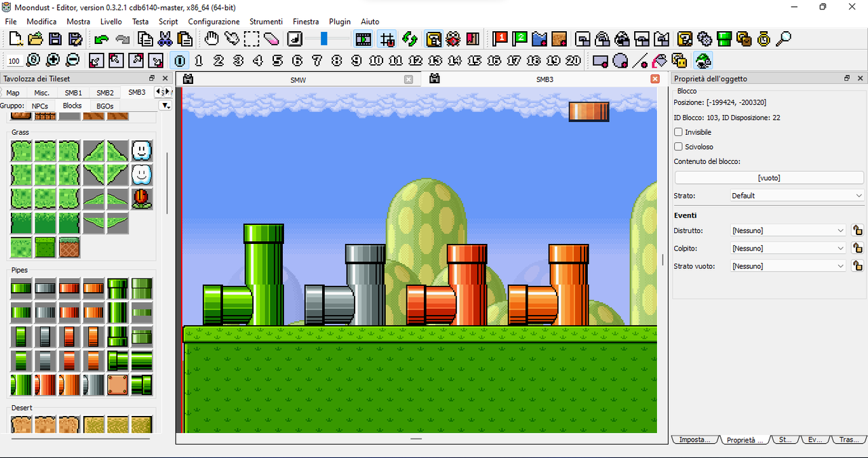Open the Plugin menu
This screenshot has width=868, height=458.
pos(340,22)
